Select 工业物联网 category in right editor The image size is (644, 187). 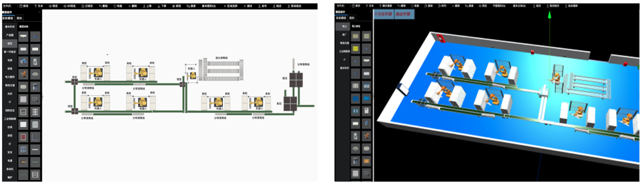tap(344, 51)
